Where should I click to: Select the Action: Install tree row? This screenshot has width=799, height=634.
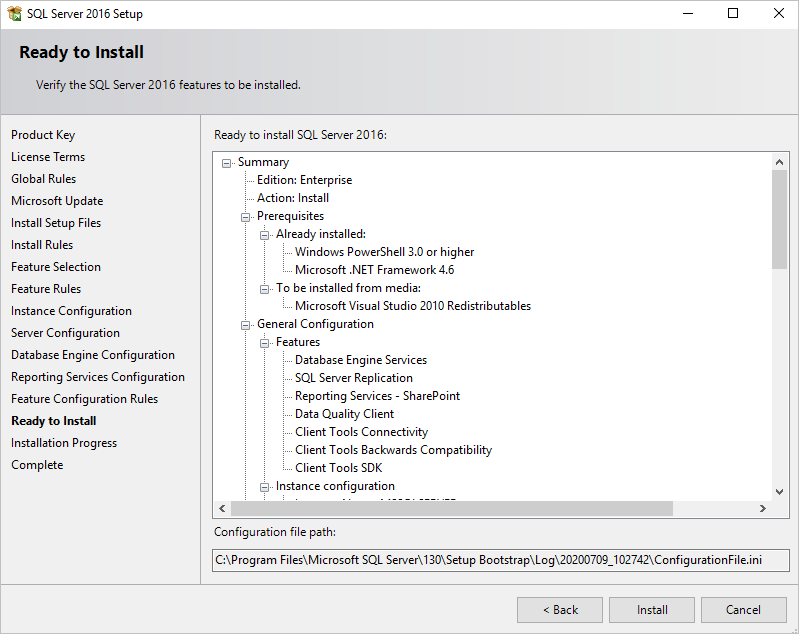292,198
